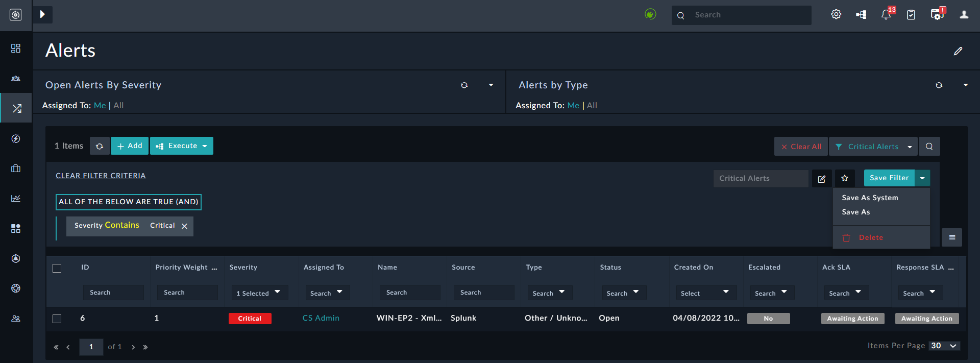Screen dimensions: 980x363
Task: Open the grid search magnifier icon
Action: point(929,147)
